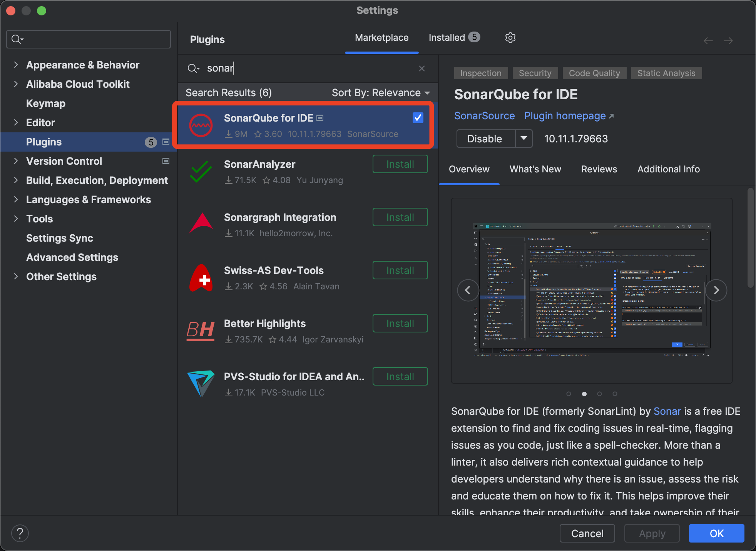The height and width of the screenshot is (551, 756).
Task: Install PVS-Studio for IDEA plugin
Action: [x=400, y=377]
